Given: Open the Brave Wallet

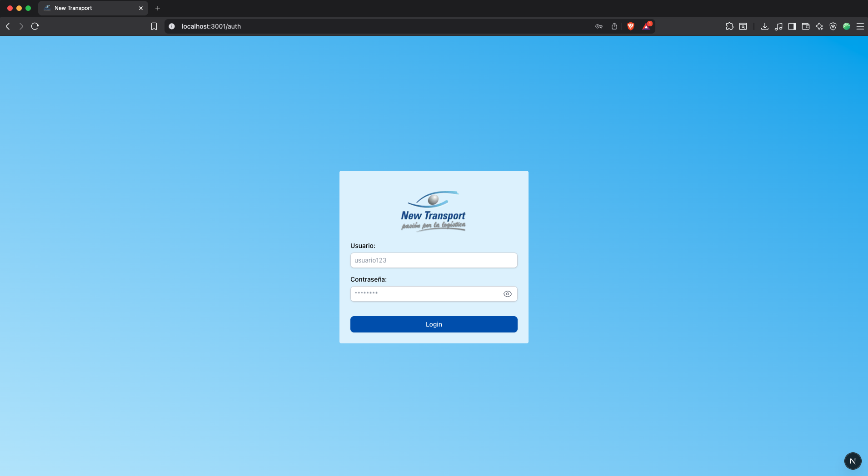Looking at the screenshot, I should (x=806, y=26).
